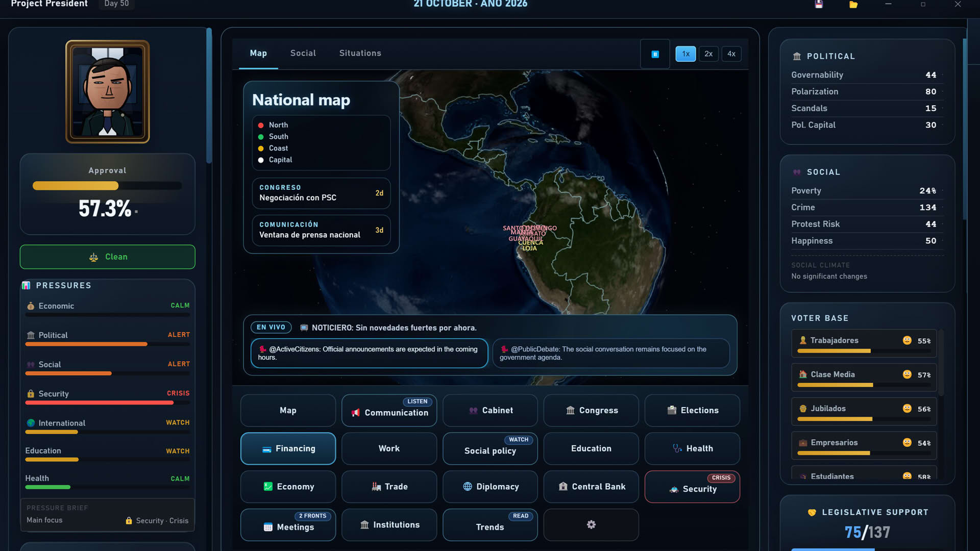Open the Education menu button
This screenshot has height=551, width=980.
591,448
